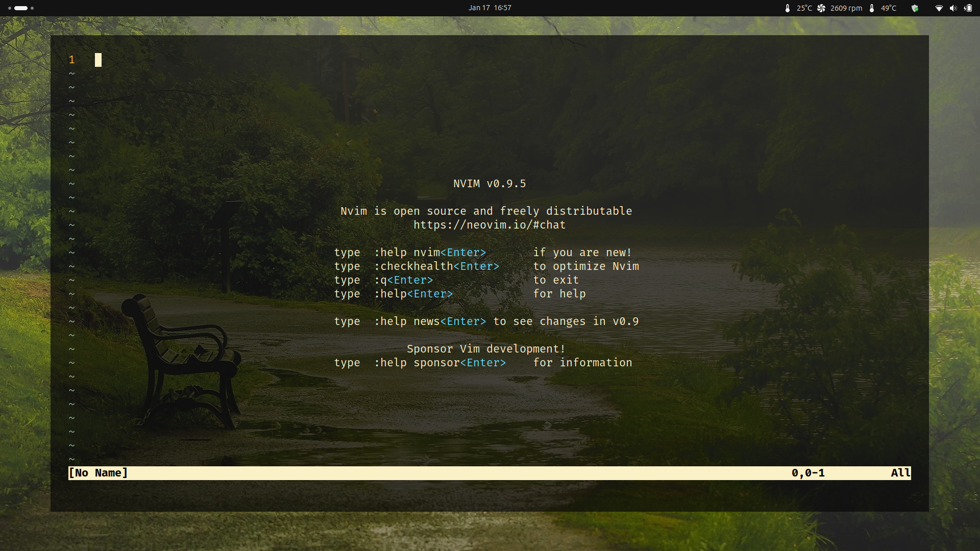Click the :q<Enter> exit command text
Viewport: 980px width, 551px height.
click(403, 280)
